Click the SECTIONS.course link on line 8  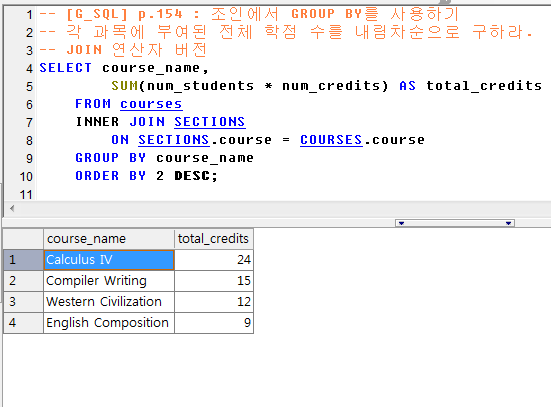174,140
